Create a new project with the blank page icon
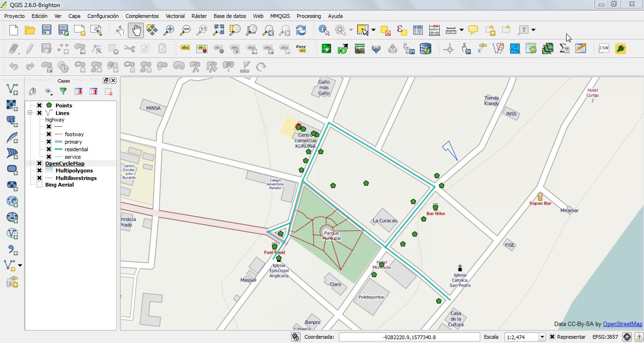The width and height of the screenshot is (644, 343). (14, 30)
